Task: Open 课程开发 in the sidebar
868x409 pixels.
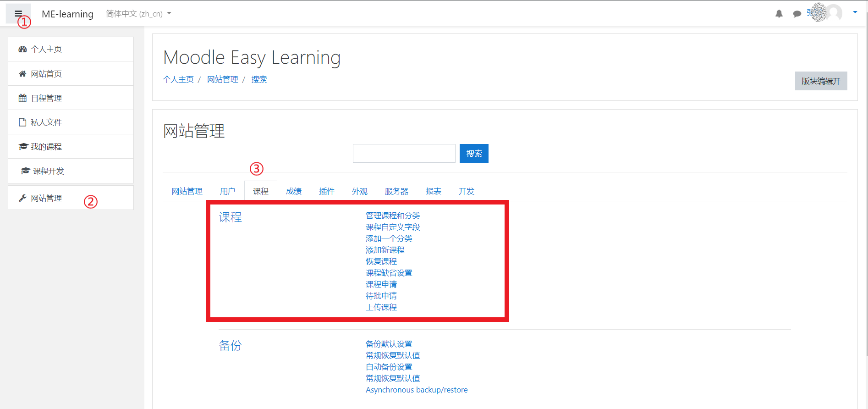Action: click(71, 171)
